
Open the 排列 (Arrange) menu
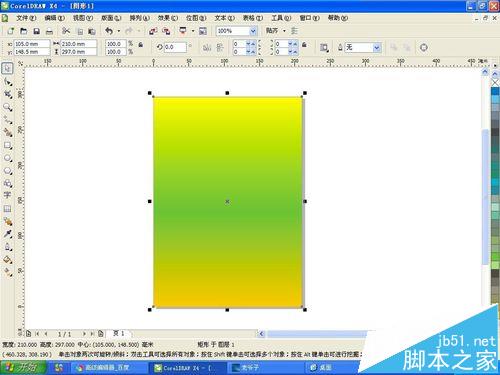pos(139,18)
